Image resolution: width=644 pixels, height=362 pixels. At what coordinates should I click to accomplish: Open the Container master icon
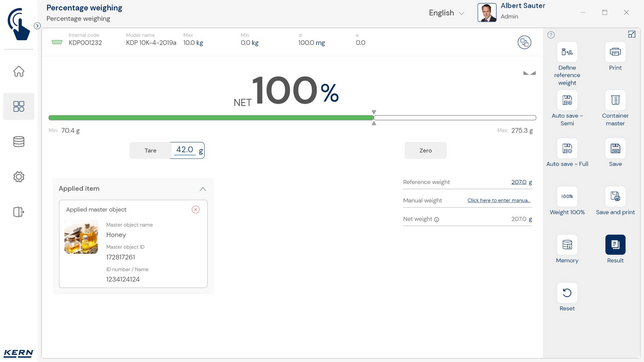(x=615, y=101)
